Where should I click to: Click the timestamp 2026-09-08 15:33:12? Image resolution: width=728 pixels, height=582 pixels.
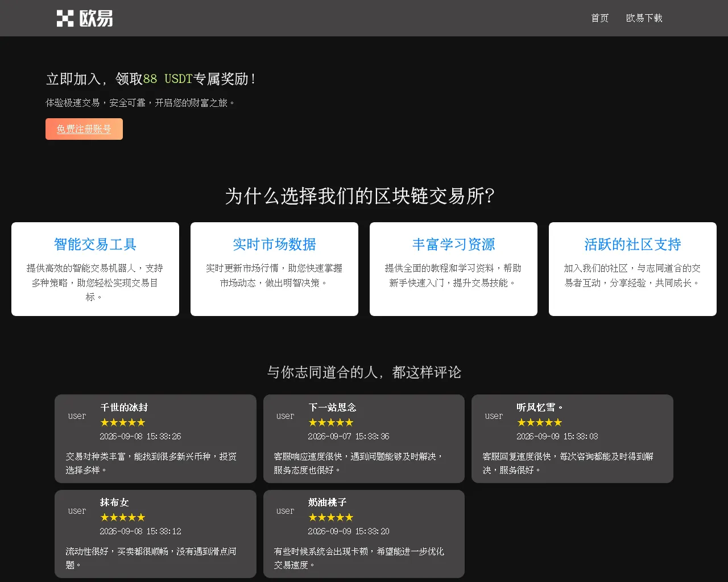coord(140,531)
